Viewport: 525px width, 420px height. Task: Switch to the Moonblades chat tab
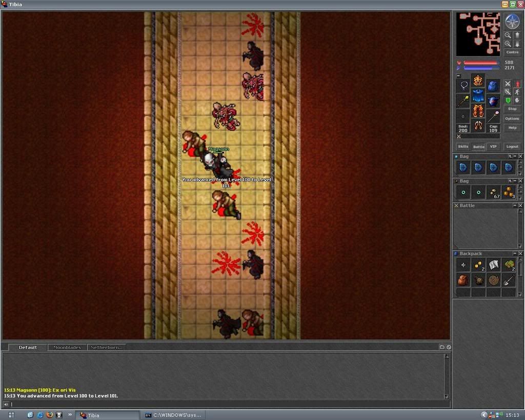point(67,347)
